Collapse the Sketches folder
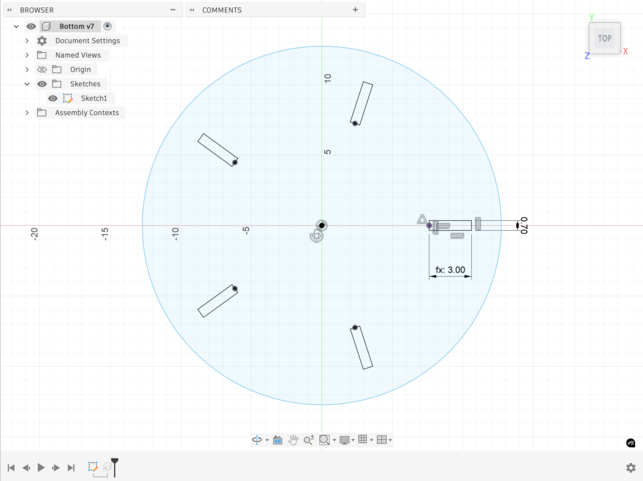643x481 pixels. tap(27, 84)
